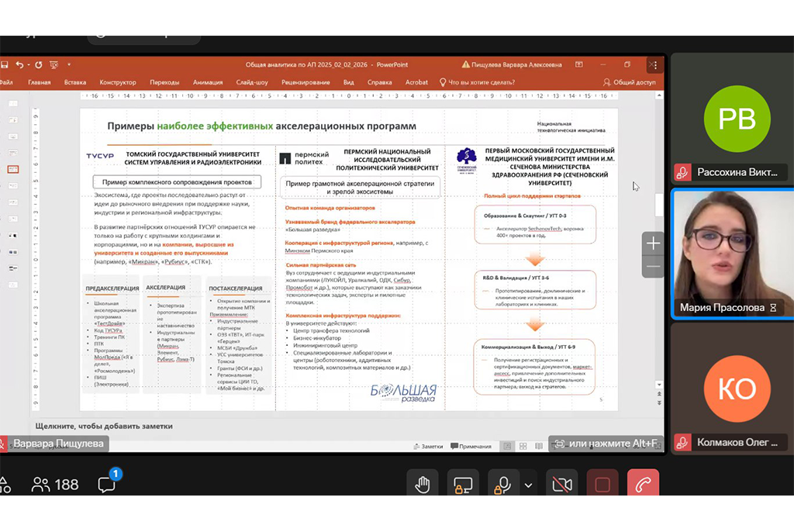This screenshot has height=532, width=794.
Task: Open the undo history dropdown arrow
Action: (29, 65)
